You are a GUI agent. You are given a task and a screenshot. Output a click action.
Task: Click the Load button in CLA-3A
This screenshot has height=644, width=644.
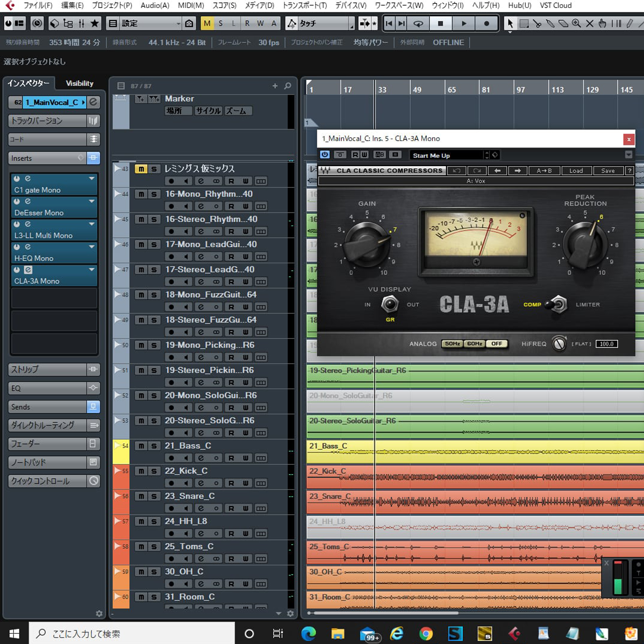[576, 171]
